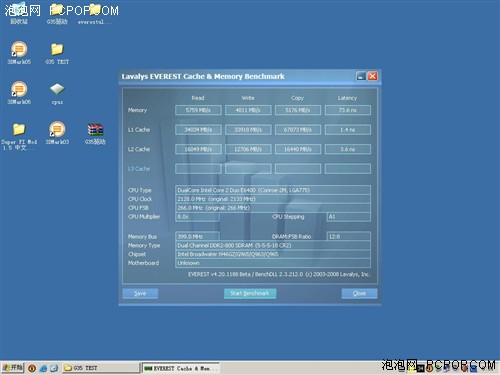
Task: Click L1 Cache Write value 33918 MB/s
Action: pos(248,130)
